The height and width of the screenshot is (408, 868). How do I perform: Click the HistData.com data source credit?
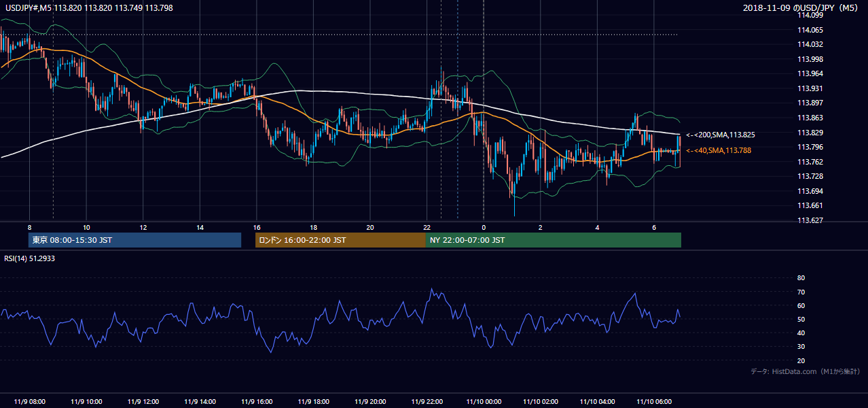click(806, 371)
